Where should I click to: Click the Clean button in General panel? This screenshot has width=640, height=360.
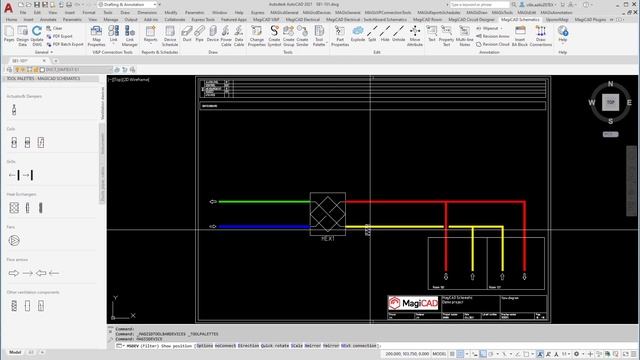coord(54,29)
